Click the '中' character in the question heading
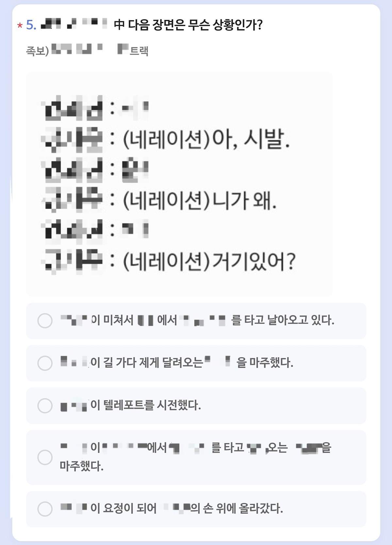Viewport: 392px width, 545px height. tap(119, 25)
